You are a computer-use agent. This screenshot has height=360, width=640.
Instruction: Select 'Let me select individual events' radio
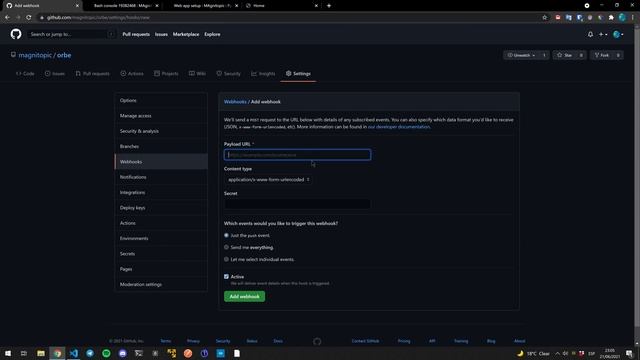(x=226, y=259)
